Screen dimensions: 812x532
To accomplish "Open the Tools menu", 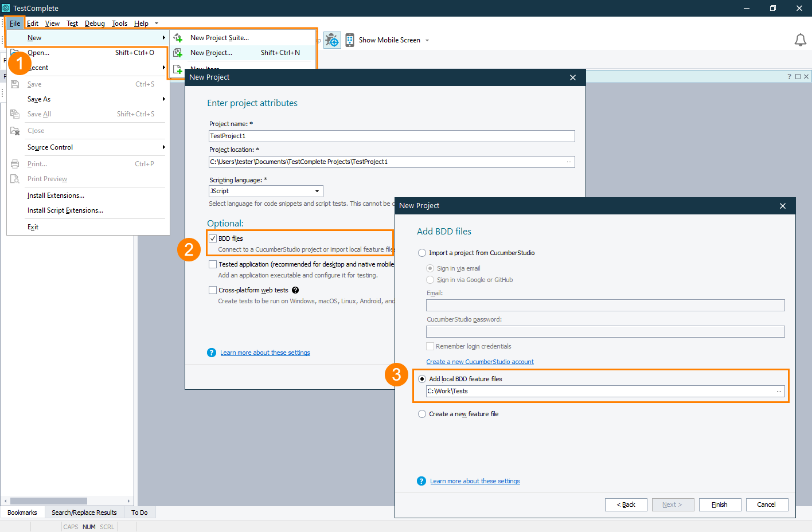I will coord(119,24).
